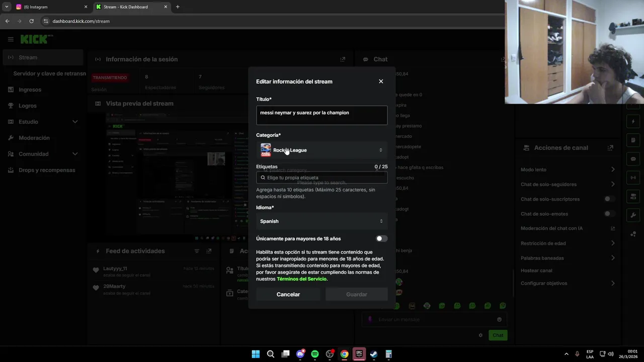This screenshot has height=362, width=644.
Task: Open the Categoría dropdown showing Rocket League
Action: tap(321, 150)
